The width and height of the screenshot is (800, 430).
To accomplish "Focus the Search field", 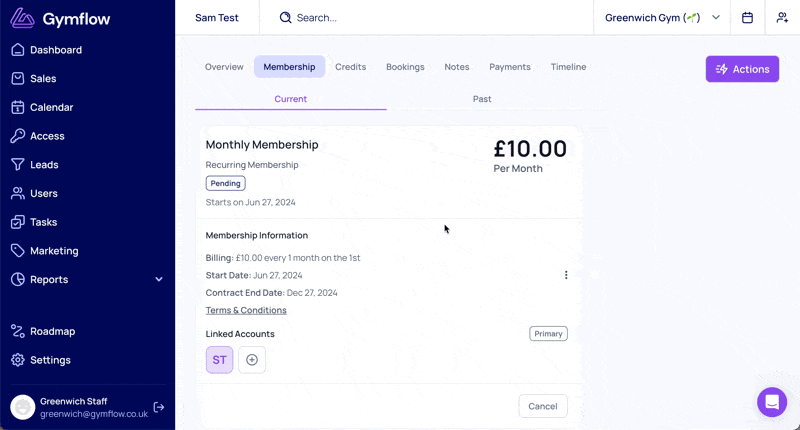I will coord(426,18).
